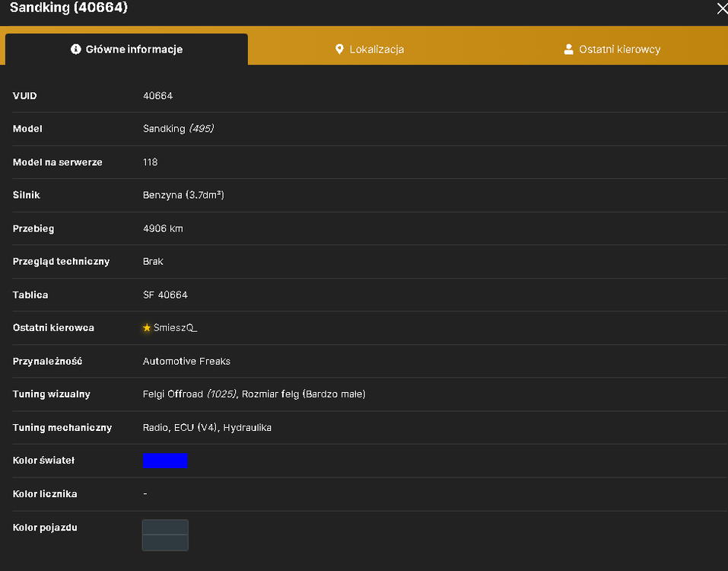
Task: Click the location pin icon
Action: pyautogui.click(x=339, y=49)
